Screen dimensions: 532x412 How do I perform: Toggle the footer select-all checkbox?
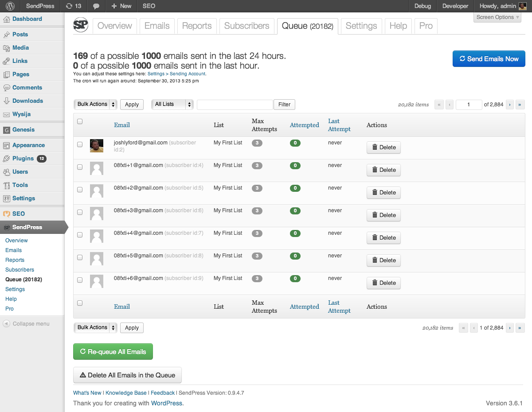(x=80, y=303)
